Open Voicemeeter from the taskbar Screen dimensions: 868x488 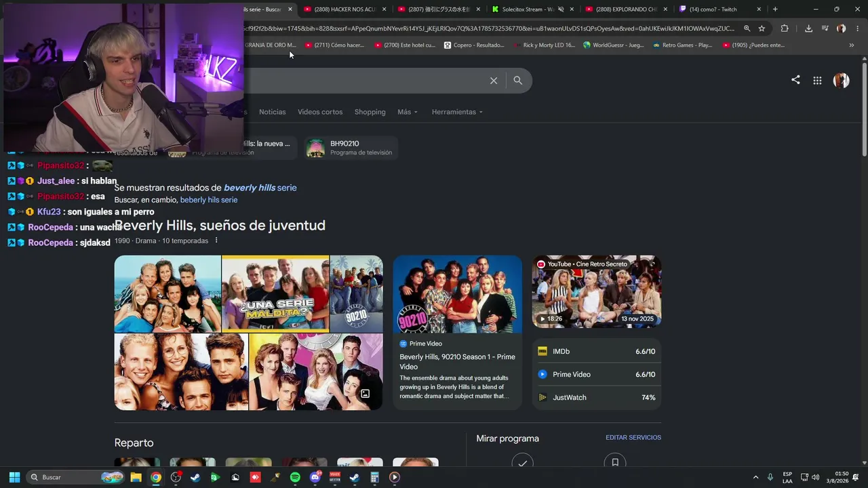[334, 477]
